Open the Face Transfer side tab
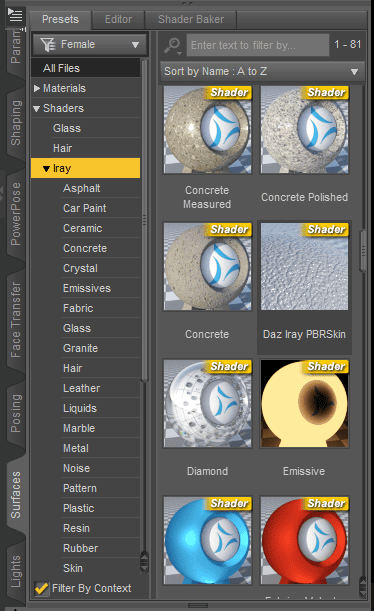 (16, 320)
